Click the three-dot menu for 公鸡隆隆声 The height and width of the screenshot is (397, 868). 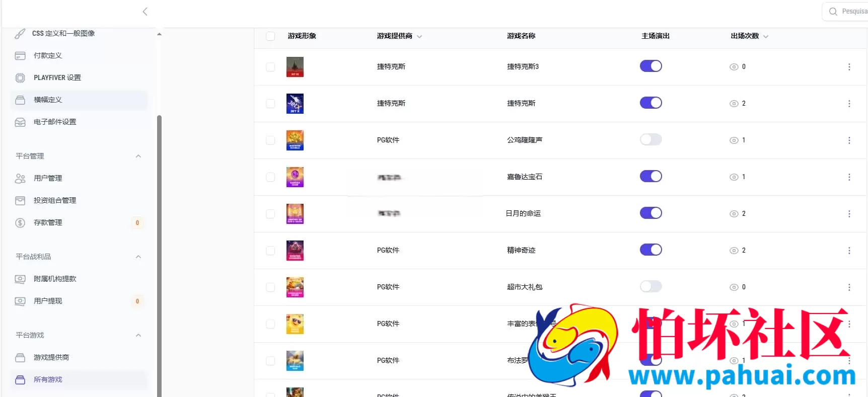(x=849, y=140)
